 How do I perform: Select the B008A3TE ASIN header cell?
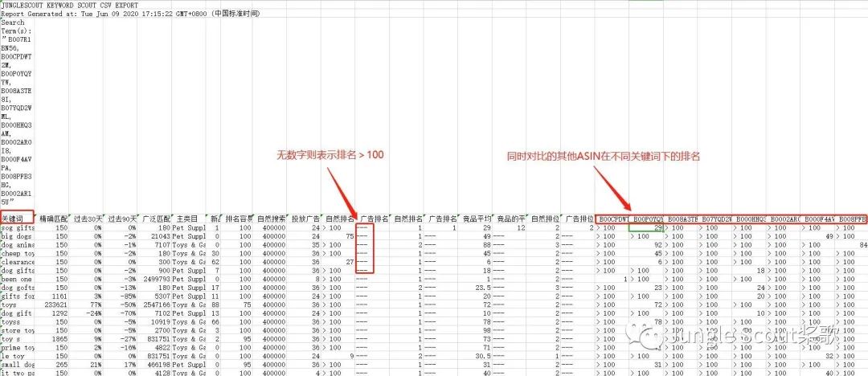pyautogui.click(x=682, y=219)
